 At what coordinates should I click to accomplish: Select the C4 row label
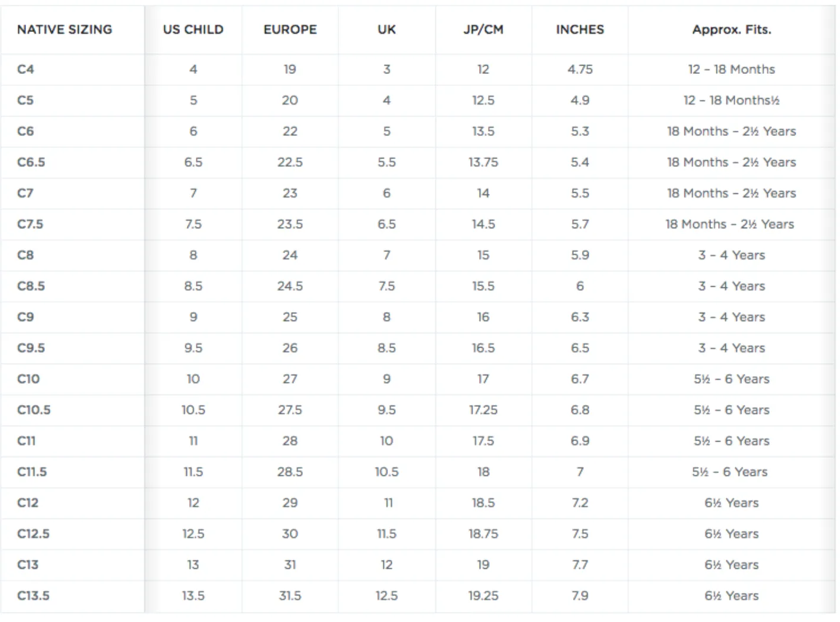(25, 69)
